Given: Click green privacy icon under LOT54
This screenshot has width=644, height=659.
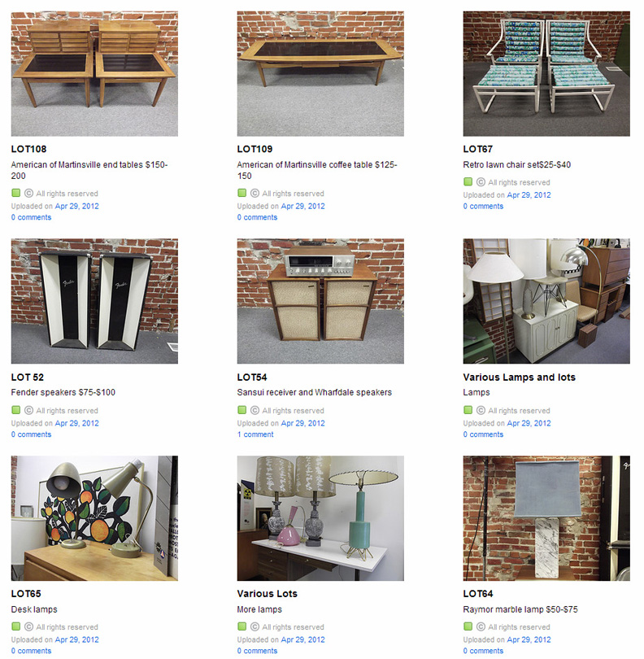Looking at the screenshot, I should pyautogui.click(x=242, y=410).
